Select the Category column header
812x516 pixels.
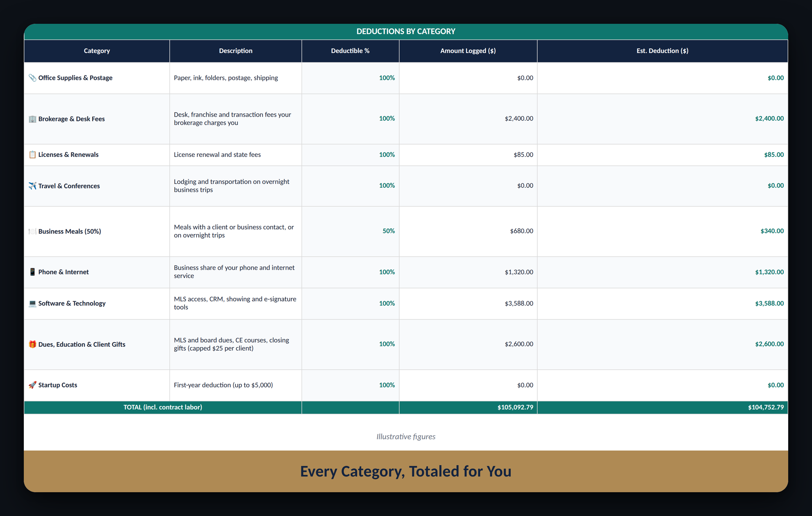tap(97, 51)
